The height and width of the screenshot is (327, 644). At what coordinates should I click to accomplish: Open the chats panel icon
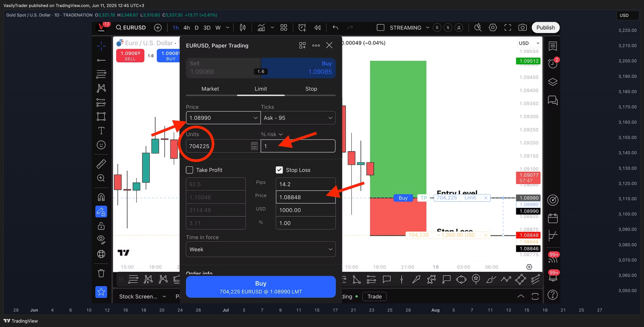coord(553,100)
